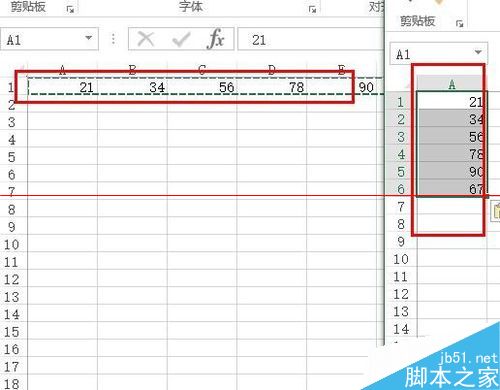500x390 pixels.
Task: Open the clipboard dialog launcher in left window
Action: click(70, 9)
